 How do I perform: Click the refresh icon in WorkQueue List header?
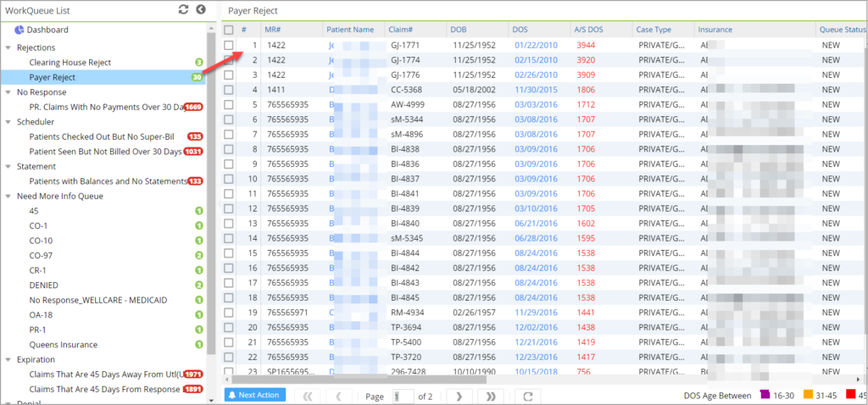pyautogui.click(x=183, y=9)
